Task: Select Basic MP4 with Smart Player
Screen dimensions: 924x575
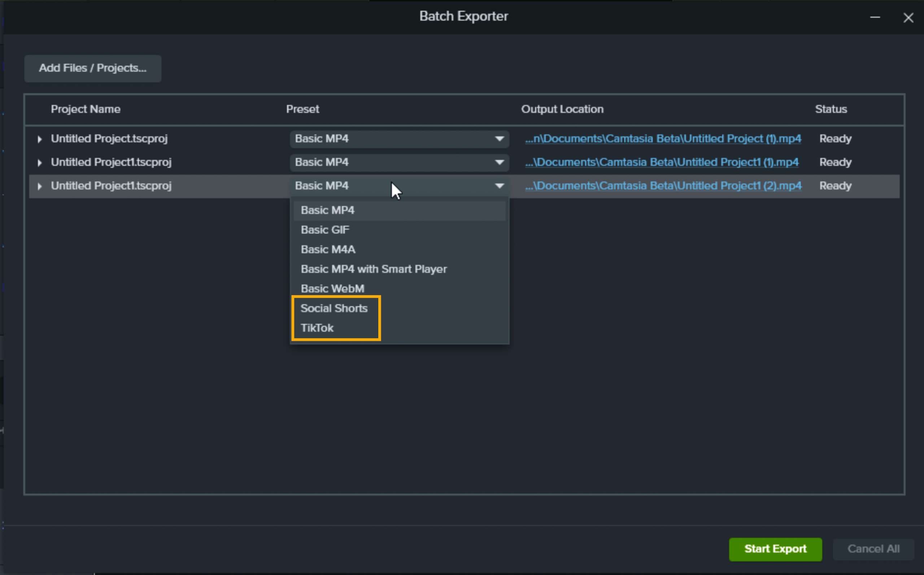Action: (399, 269)
